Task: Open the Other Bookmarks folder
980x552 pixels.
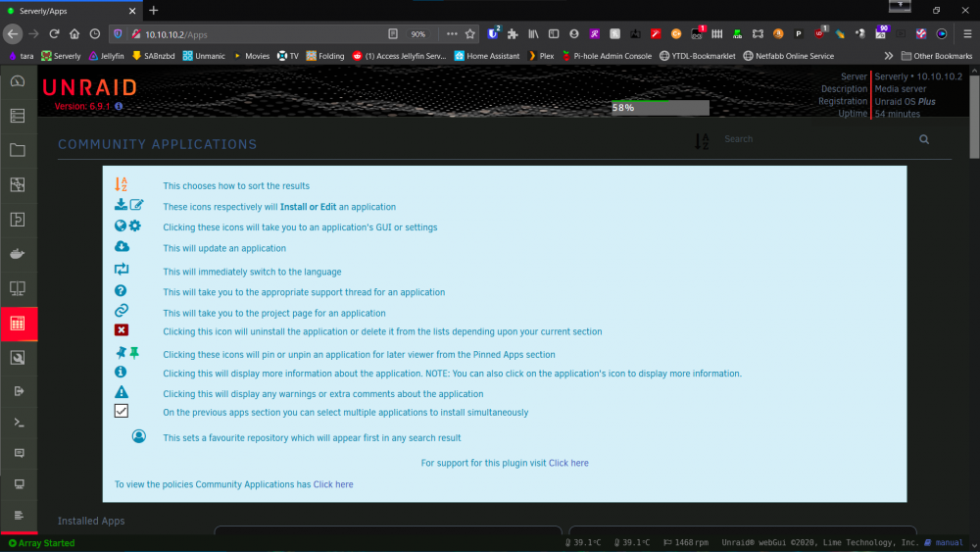Action: click(936, 56)
